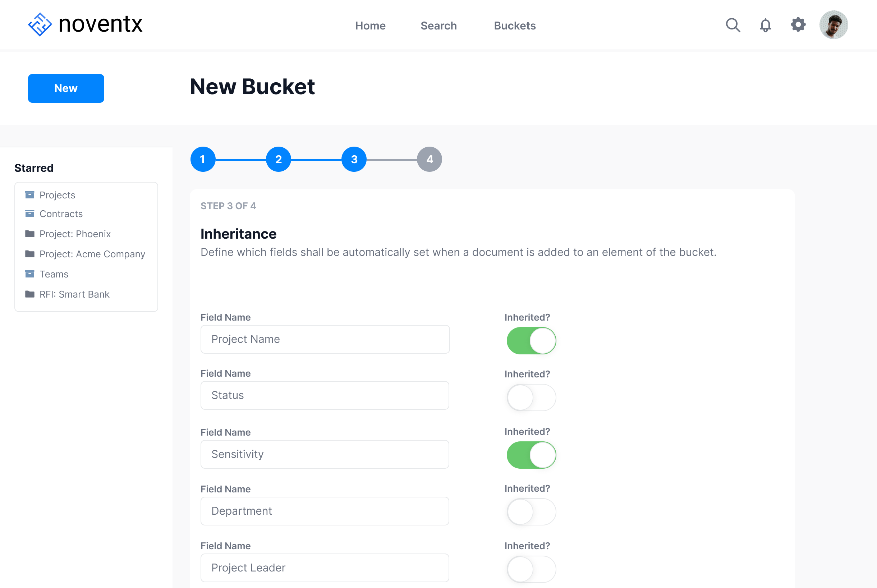This screenshot has width=877, height=588.
Task: Turn off Sensitivity inherited toggle
Action: 531,455
